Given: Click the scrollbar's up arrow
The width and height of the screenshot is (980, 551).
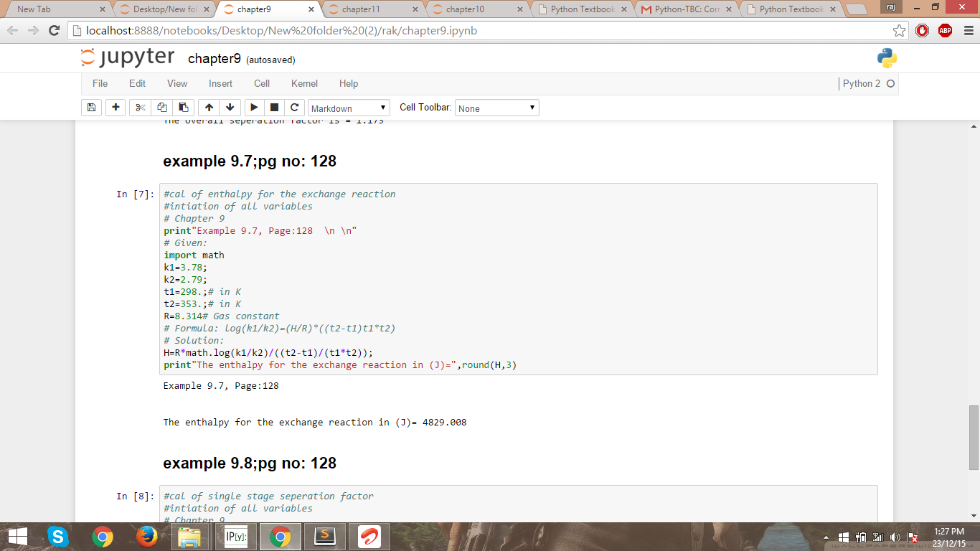Looking at the screenshot, I should pos(974,126).
